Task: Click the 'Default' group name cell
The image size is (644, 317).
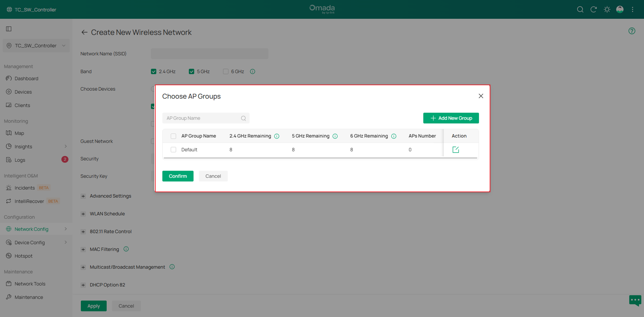Action: point(189,150)
